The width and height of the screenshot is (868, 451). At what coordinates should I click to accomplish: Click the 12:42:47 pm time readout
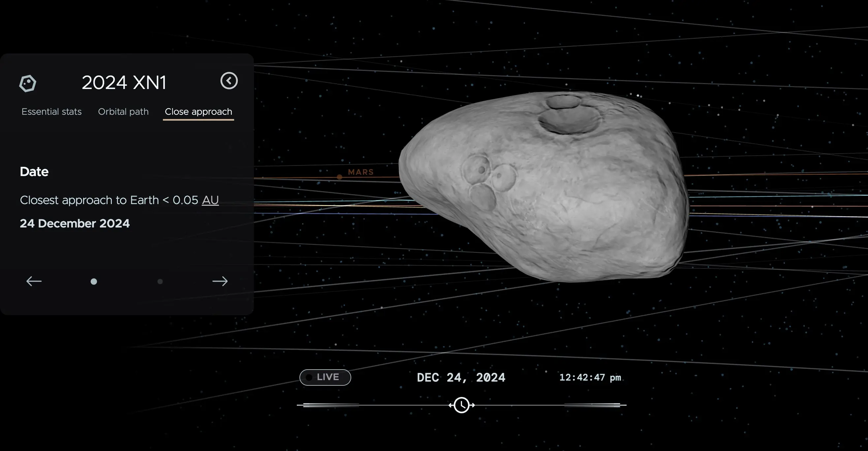(x=590, y=377)
